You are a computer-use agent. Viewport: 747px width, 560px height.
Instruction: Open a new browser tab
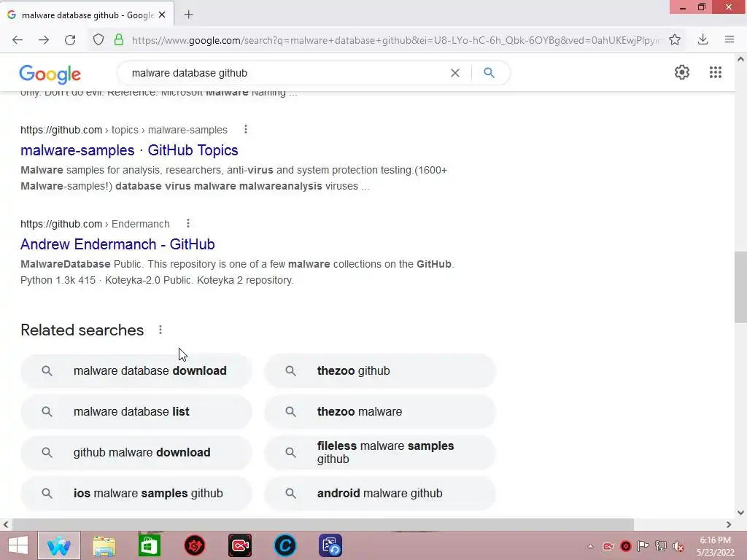189,15
